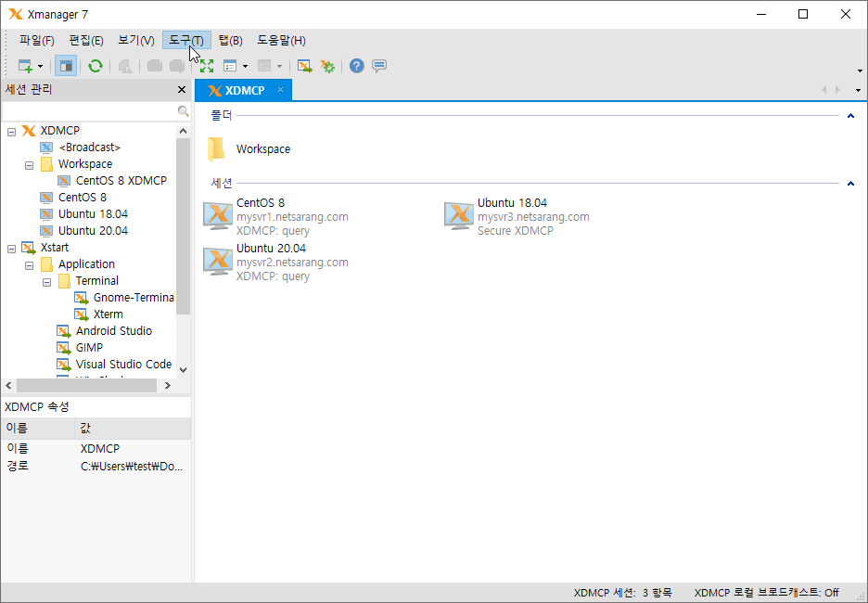Image resolution: width=868 pixels, height=603 pixels.
Task: Click the session manager search field
Action: tap(90, 110)
